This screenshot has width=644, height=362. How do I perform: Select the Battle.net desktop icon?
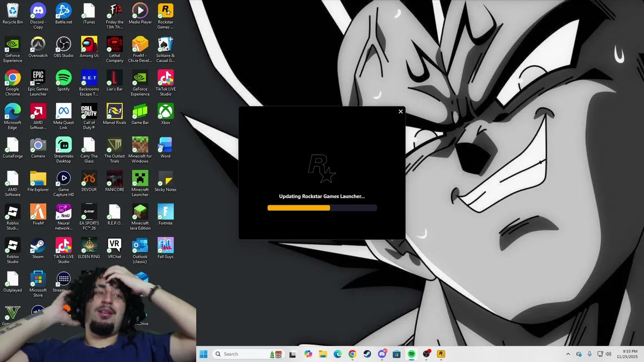click(x=63, y=15)
